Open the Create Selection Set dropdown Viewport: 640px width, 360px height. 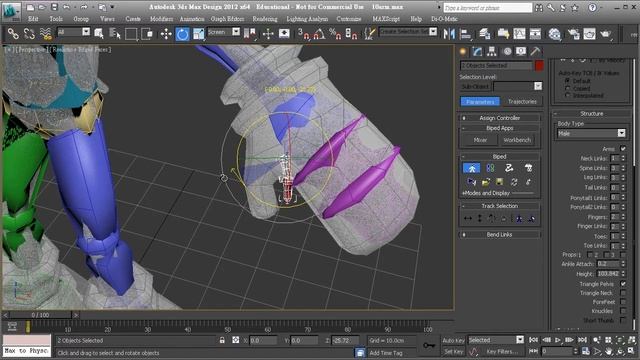point(408,31)
